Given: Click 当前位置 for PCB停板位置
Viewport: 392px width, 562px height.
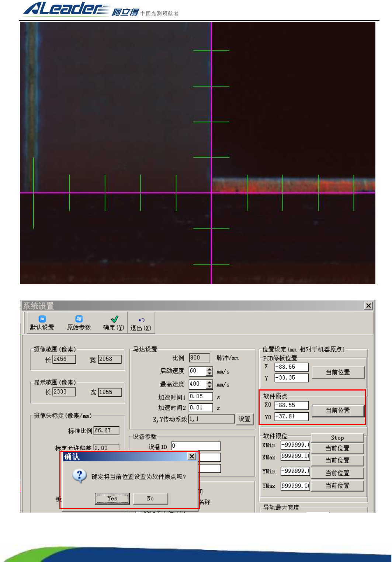Looking at the screenshot, I should tap(338, 372).
